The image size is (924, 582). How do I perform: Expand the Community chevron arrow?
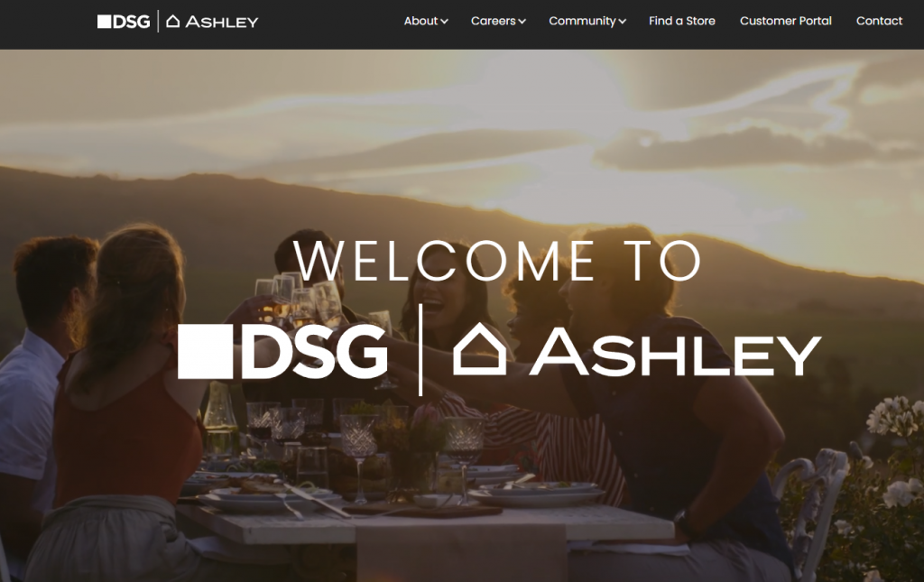point(623,22)
